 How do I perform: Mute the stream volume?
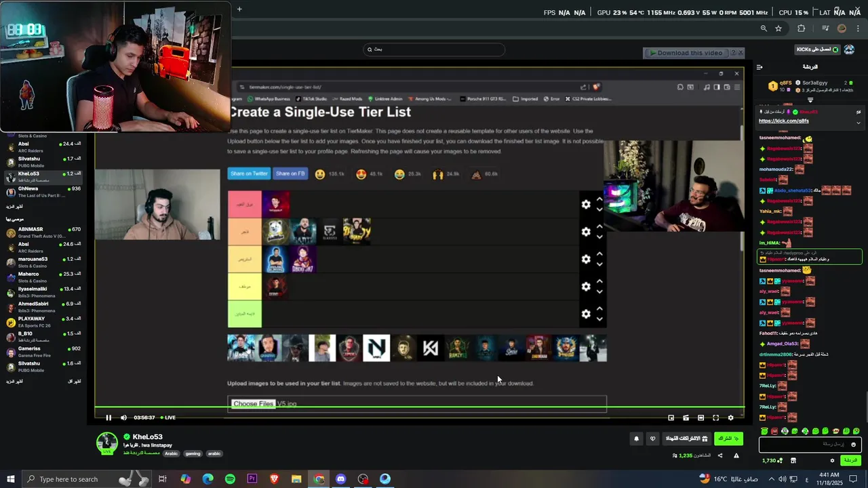tap(123, 418)
